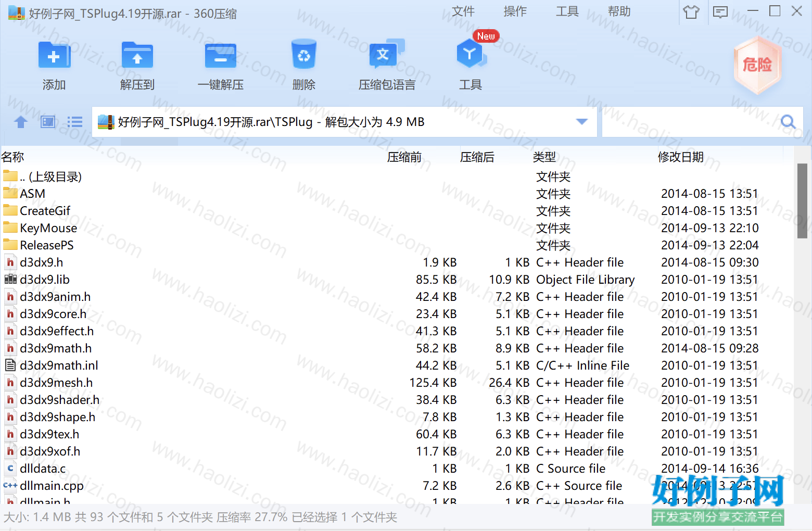
Task: Click the archive icon in the address bar
Action: click(x=106, y=122)
